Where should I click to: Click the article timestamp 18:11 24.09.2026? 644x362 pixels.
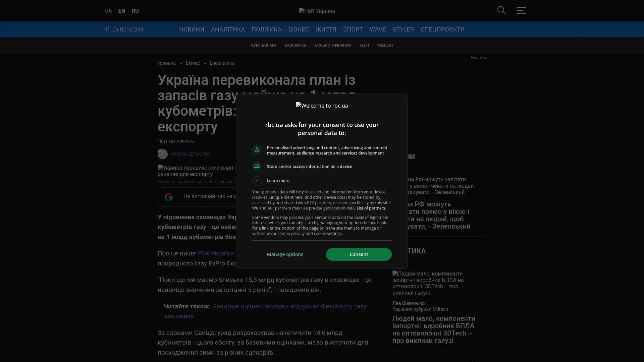(x=176, y=142)
